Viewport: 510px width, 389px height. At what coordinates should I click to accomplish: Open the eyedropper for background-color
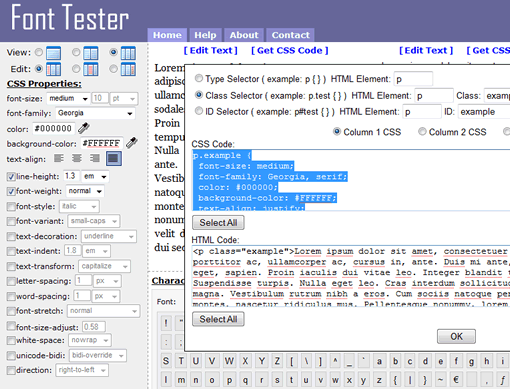point(132,143)
